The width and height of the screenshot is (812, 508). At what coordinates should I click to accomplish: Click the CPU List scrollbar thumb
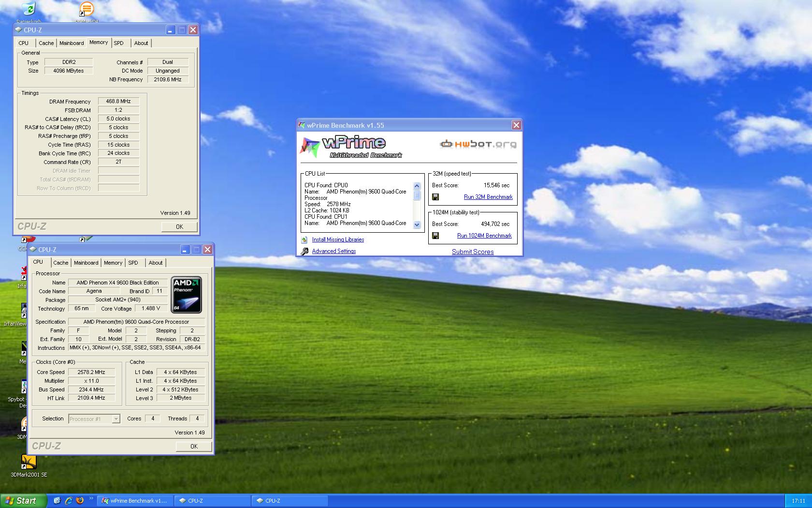pyautogui.click(x=417, y=195)
